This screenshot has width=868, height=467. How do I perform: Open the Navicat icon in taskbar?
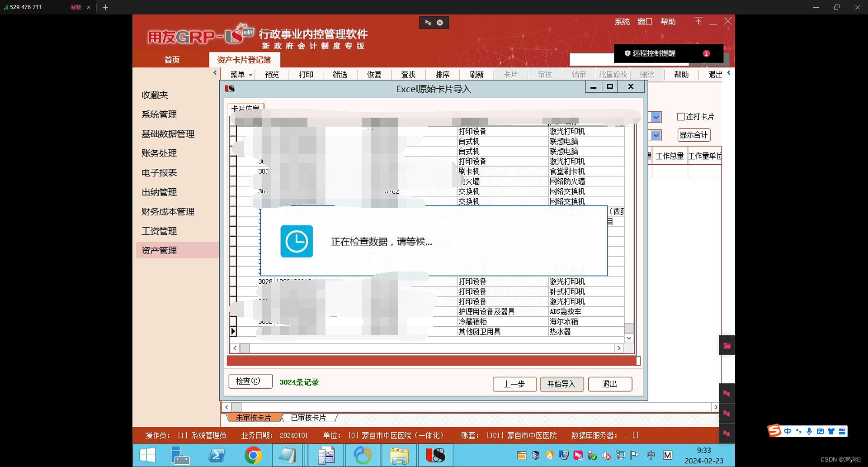pyautogui.click(x=363, y=455)
